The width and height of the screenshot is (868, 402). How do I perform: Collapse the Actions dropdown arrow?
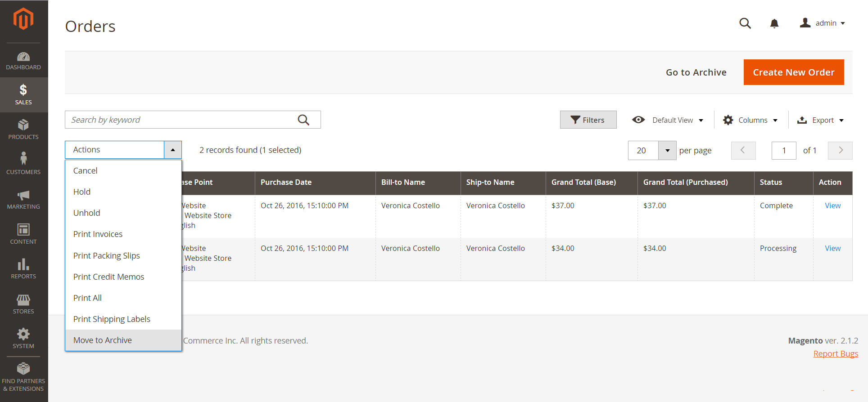173,150
